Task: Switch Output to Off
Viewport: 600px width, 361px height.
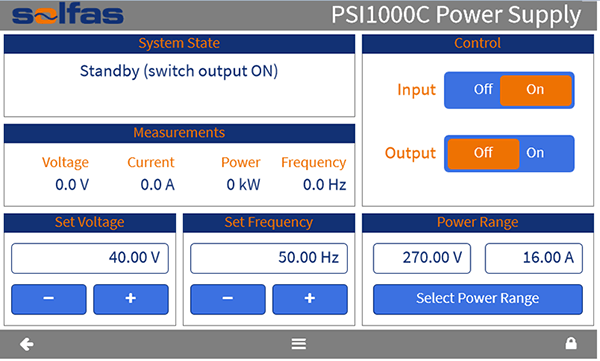Action: click(x=483, y=153)
